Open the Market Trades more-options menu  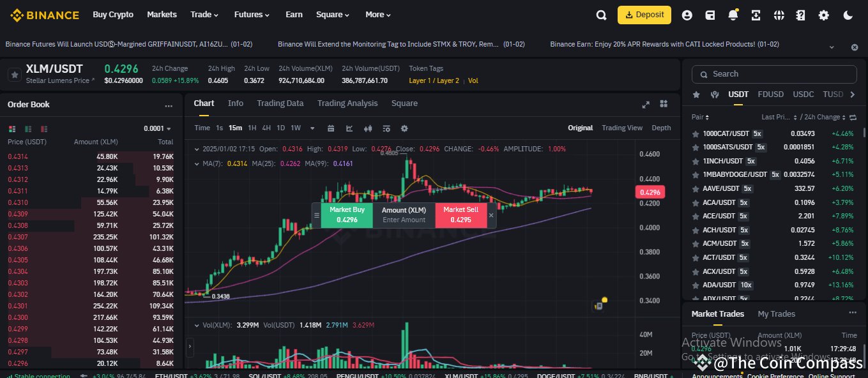pyautogui.click(x=852, y=313)
